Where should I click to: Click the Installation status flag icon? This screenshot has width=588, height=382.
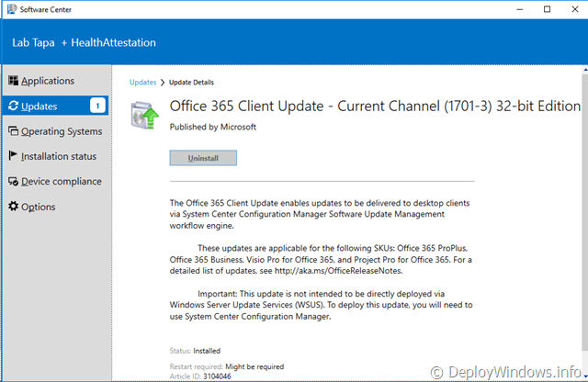pyautogui.click(x=13, y=156)
